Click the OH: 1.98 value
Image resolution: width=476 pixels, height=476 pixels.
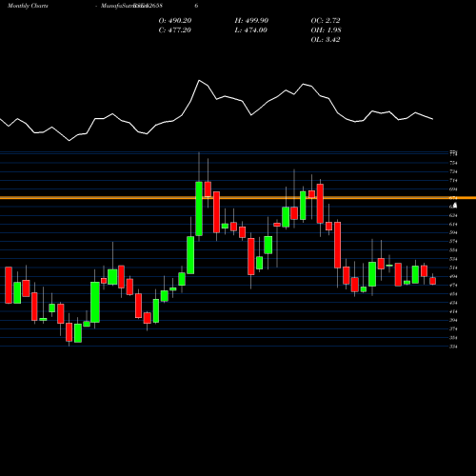coord(326,30)
